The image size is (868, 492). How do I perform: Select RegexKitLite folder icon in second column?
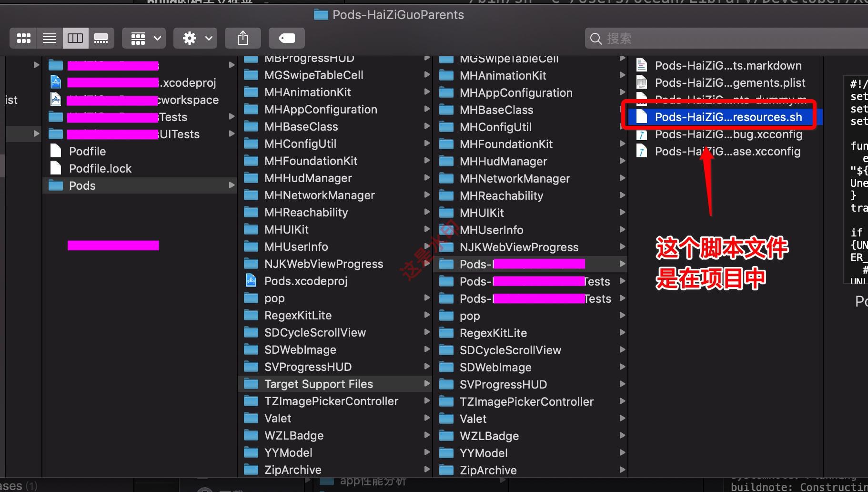click(x=251, y=315)
